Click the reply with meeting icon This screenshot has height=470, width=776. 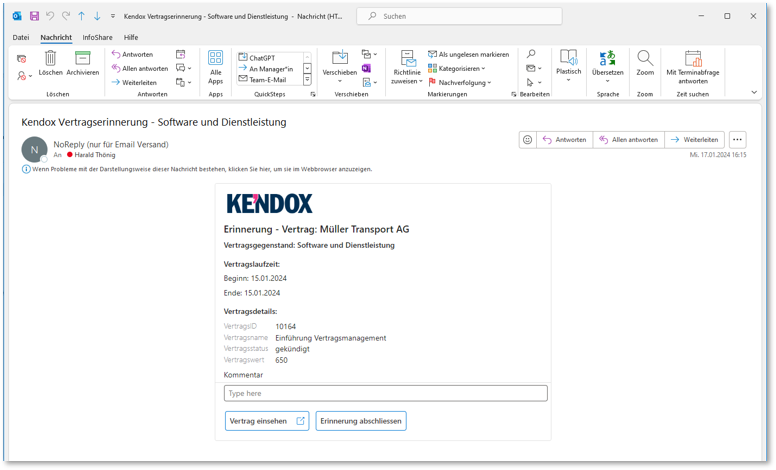click(x=181, y=54)
